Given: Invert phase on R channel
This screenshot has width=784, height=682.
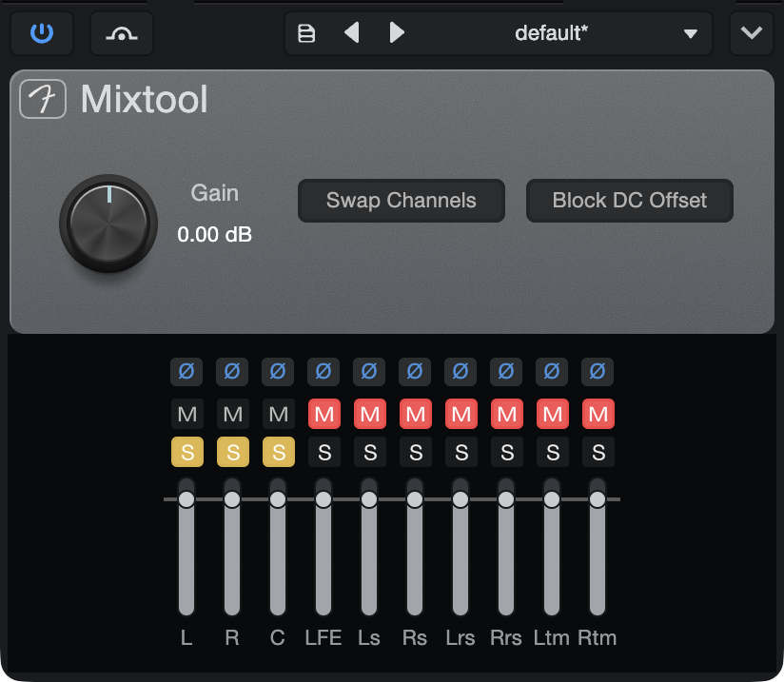Looking at the screenshot, I should tap(232, 372).
